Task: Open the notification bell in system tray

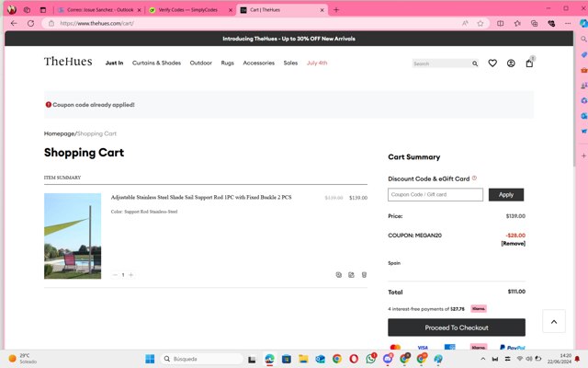Action: pos(577,359)
